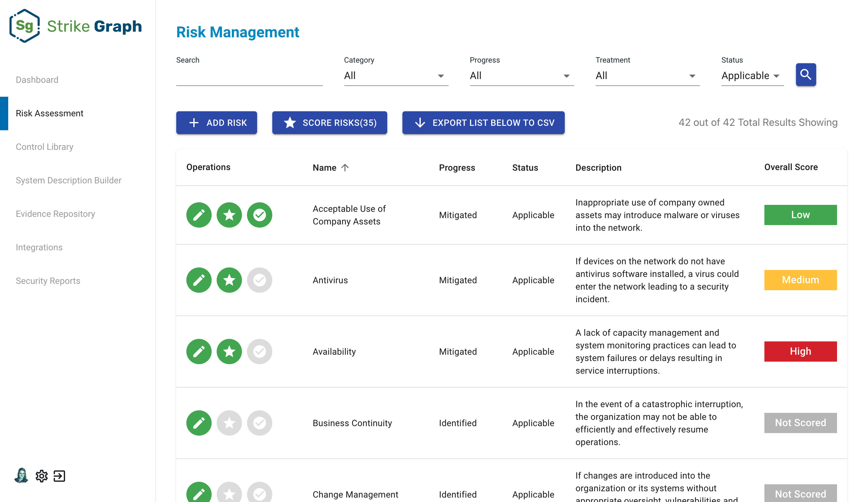This screenshot has width=868, height=502.
Task: Click the ADD RISK button
Action: (216, 122)
